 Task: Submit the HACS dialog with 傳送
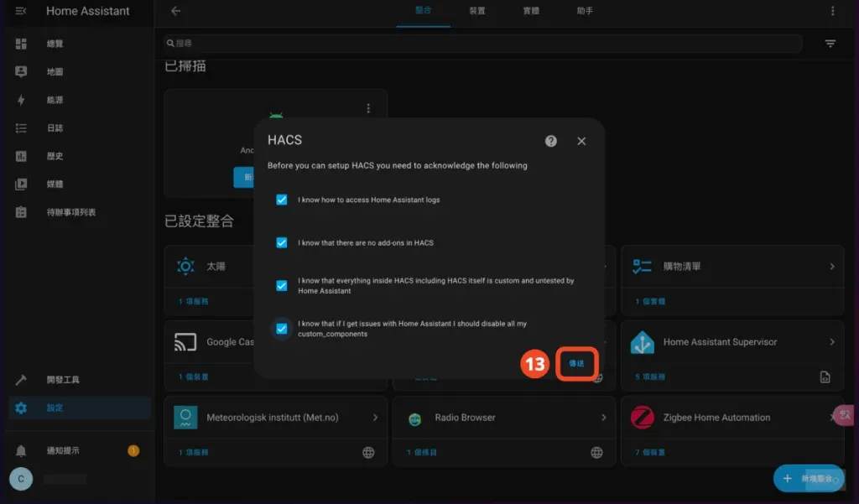[576, 363]
